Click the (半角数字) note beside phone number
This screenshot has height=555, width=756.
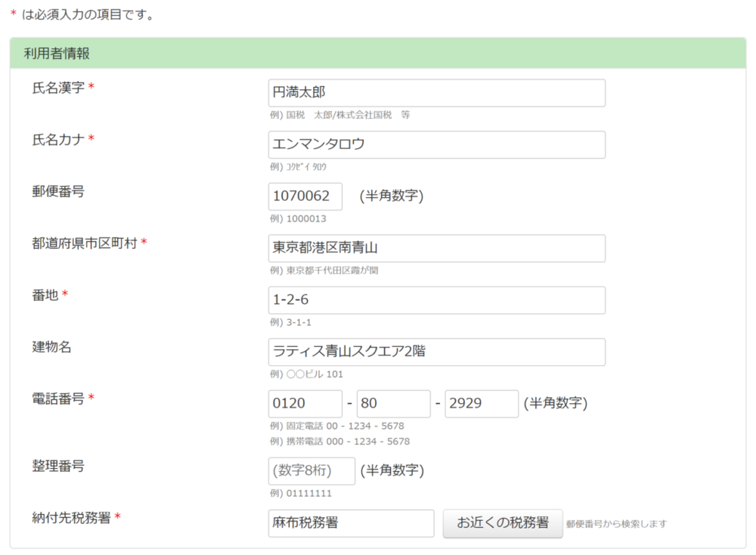point(556,404)
